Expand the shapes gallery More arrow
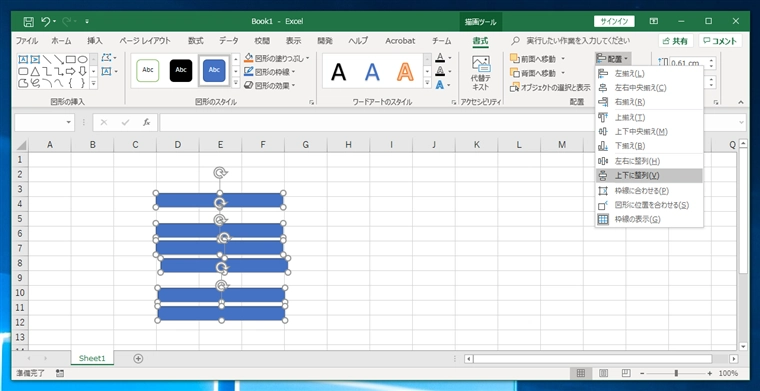The width and height of the screenshot is (760, 391). [x=94, y=83]
